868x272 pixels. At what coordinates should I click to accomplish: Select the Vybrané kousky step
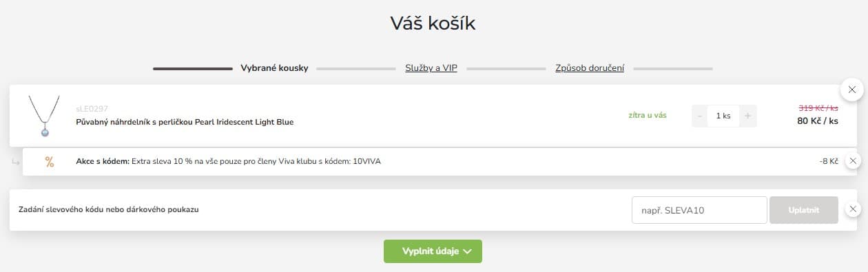click(x=274, y=68)
